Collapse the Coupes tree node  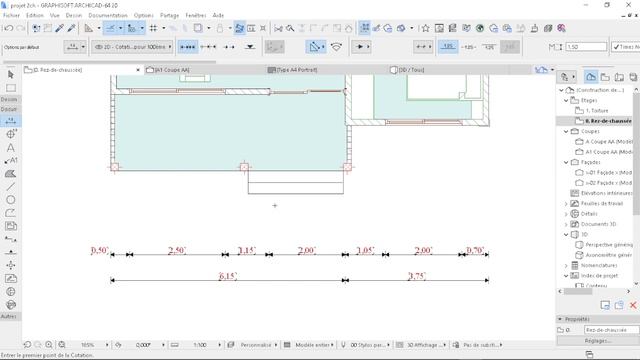coord(566,131)
